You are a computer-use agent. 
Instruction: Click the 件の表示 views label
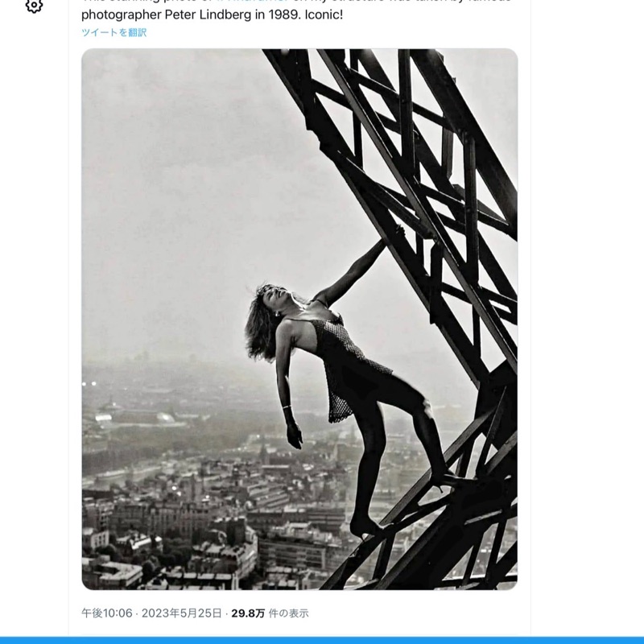[x=288, y=613]
